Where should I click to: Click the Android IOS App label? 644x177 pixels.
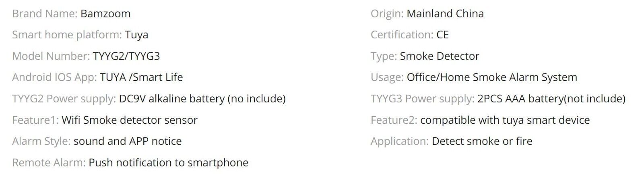54,77
